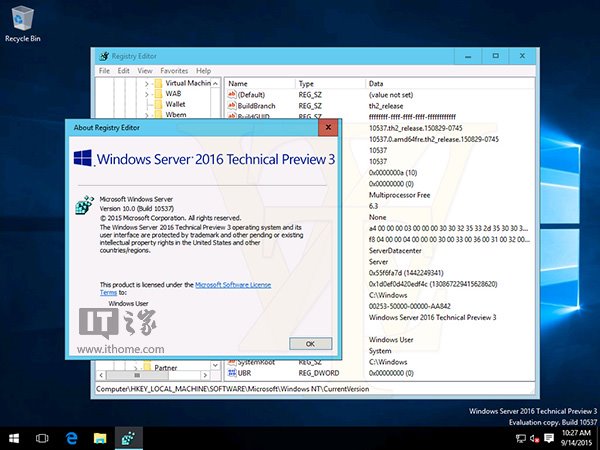600x450 pixels.
Task: Open the volume tray icon
Action: click(x=535, y=439)
